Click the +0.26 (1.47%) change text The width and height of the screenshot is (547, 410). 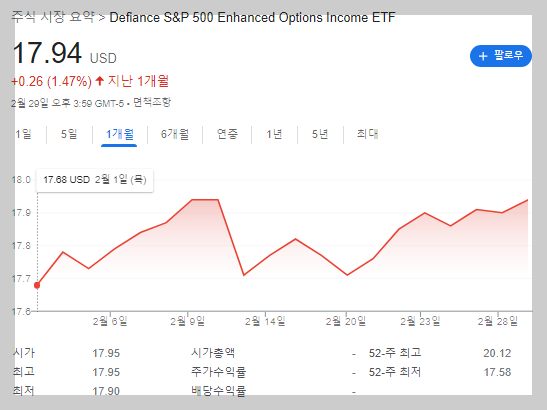click(51, 82)
